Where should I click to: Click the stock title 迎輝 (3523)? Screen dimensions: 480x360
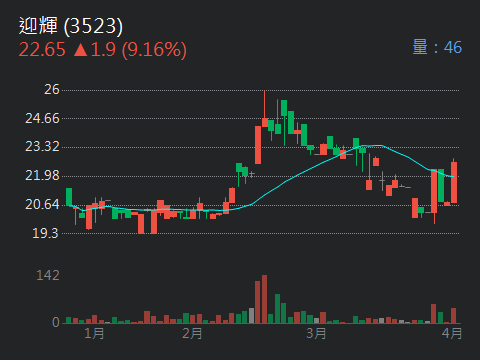click(71, 26)
